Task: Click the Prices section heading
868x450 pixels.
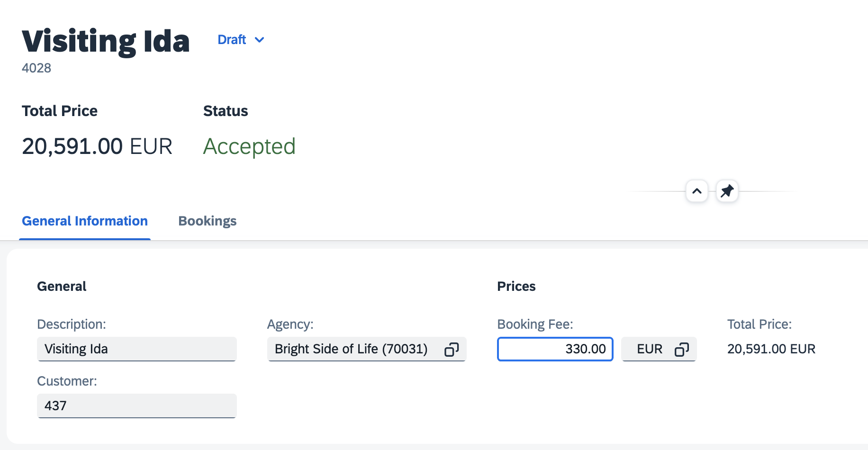Action: (516, 287)
